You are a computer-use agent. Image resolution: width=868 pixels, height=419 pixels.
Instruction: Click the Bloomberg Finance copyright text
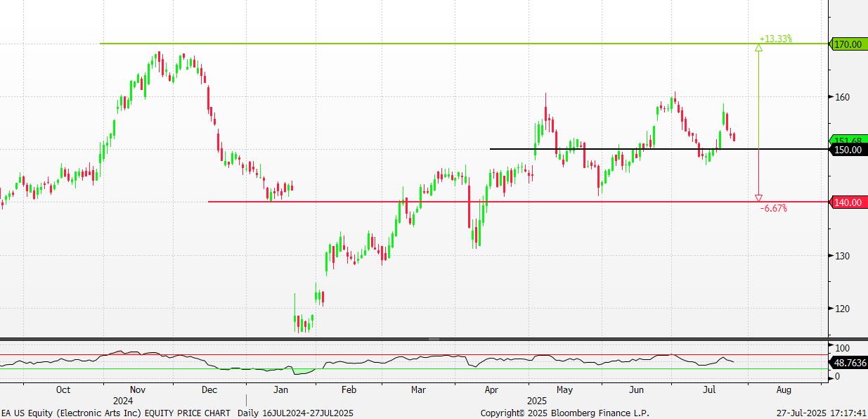click(564, 413)
